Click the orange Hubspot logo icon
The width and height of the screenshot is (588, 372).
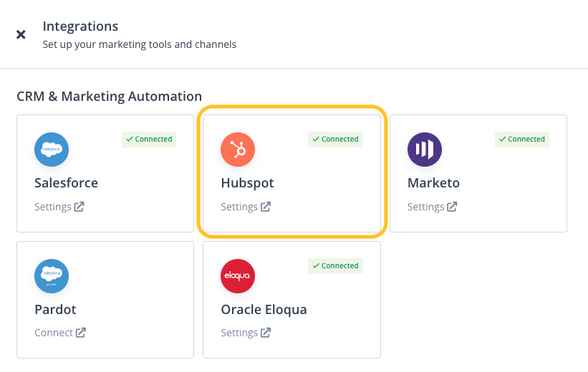[x=238, y=150]
